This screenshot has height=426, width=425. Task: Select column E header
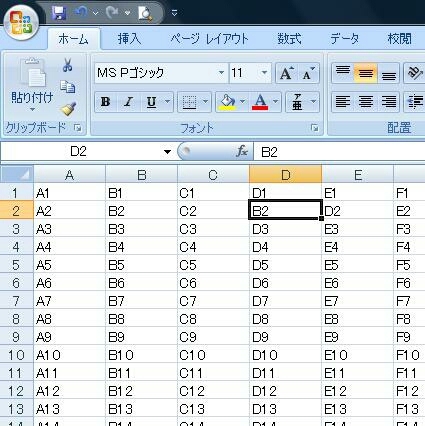pyautogui.click(x=357, y=174)
